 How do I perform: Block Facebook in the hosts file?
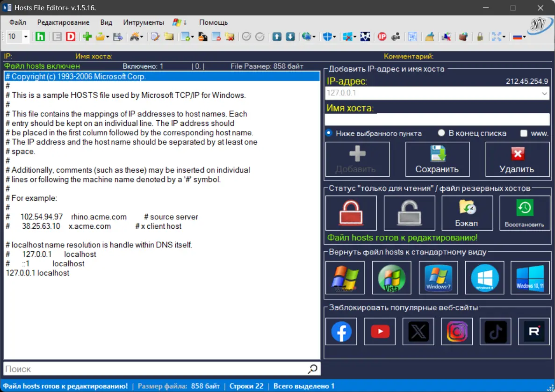341,331
